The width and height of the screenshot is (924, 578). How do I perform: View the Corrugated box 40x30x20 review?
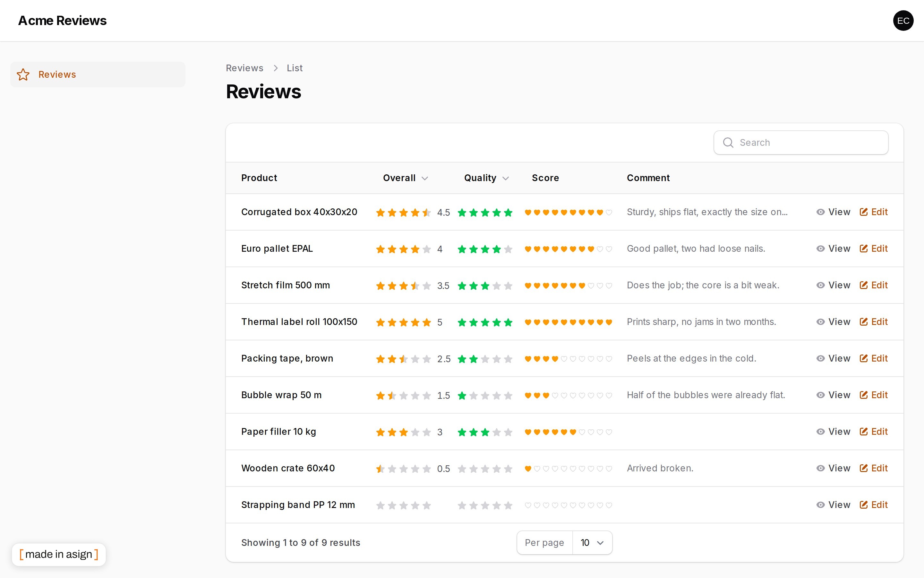pos(833,212)
